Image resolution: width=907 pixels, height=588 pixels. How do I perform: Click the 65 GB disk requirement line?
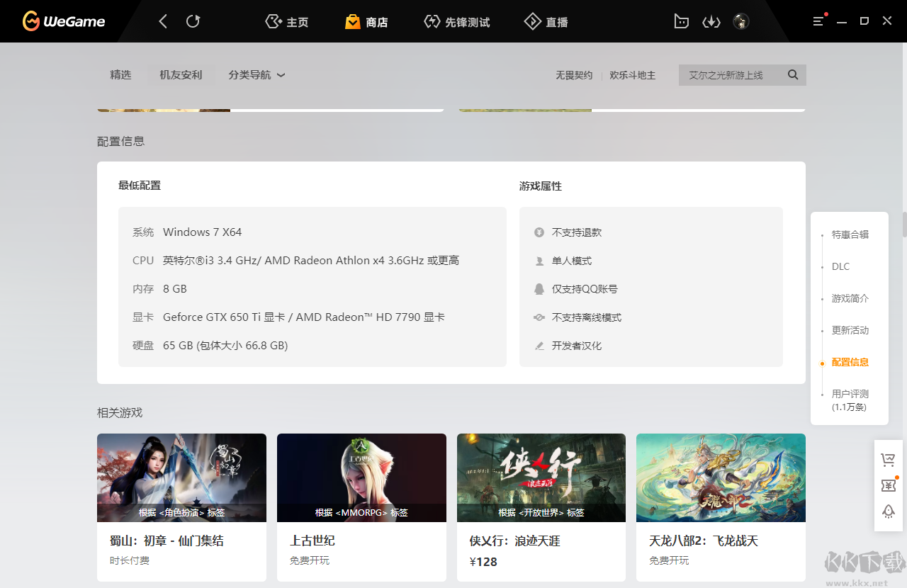[225, 346]
